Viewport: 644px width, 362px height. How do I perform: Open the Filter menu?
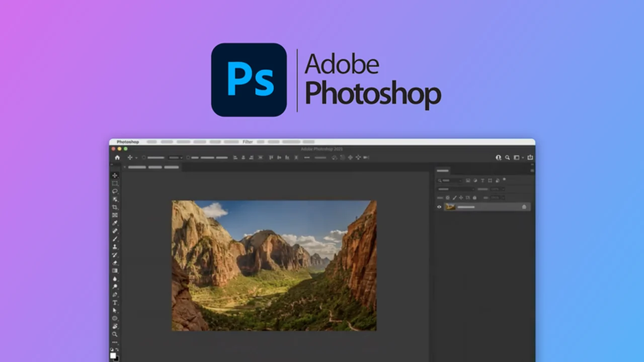(248, 142)
